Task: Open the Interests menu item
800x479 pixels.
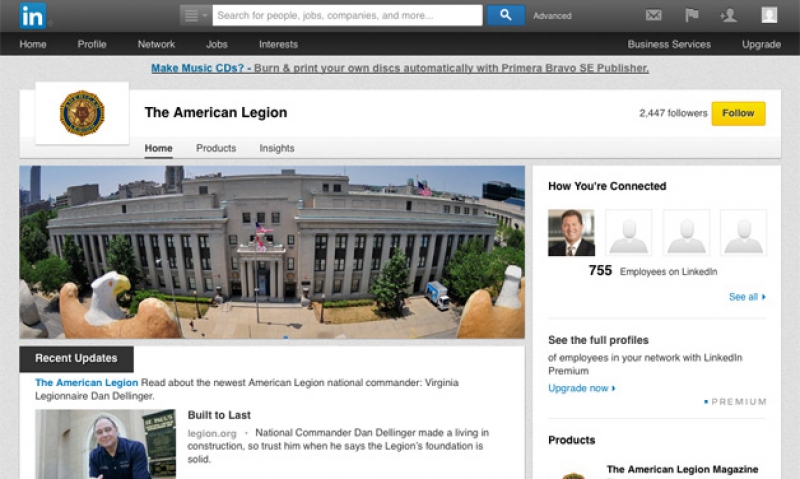Action: [278, 44]
